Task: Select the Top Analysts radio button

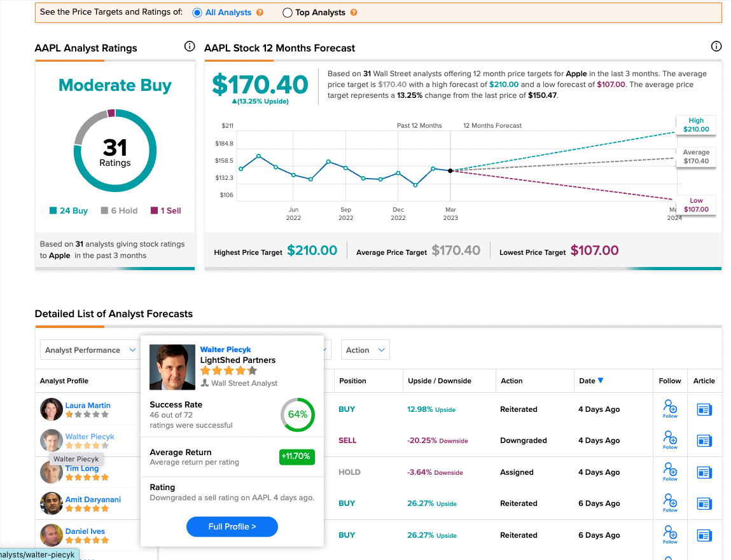Action: (287, 13)
